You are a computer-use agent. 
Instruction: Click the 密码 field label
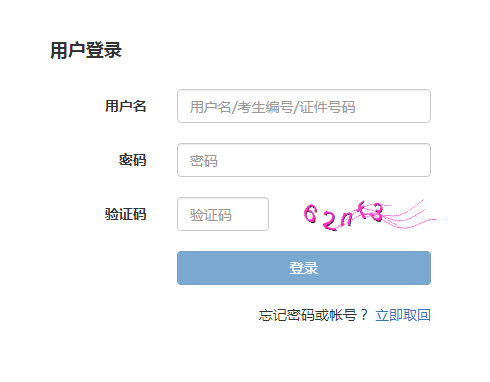click(x=133, y=160)
